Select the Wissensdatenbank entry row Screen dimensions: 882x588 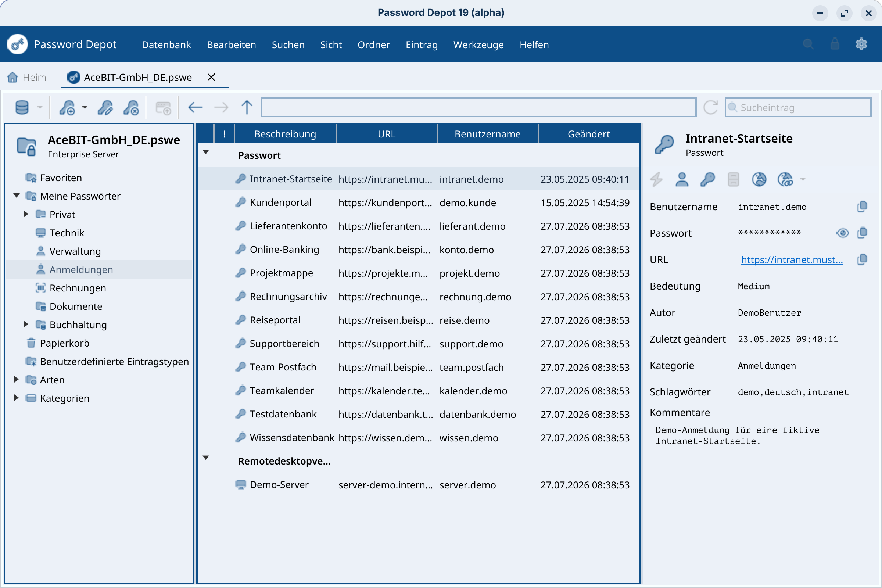coord(419,438)
